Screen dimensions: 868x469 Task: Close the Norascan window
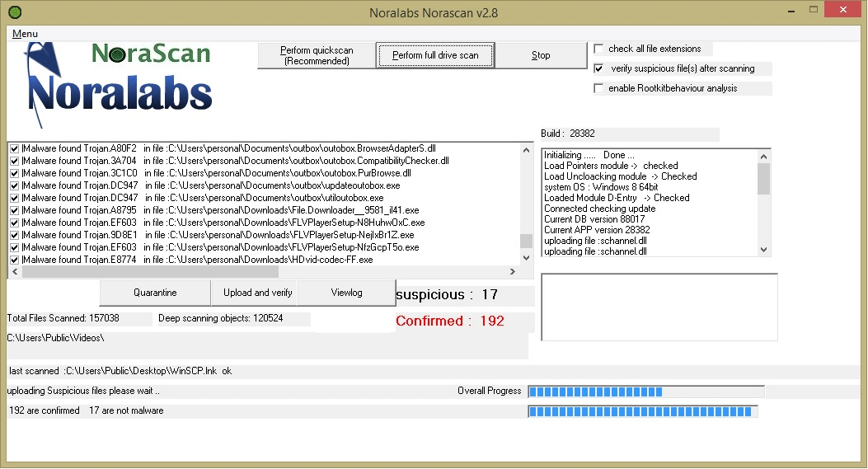[843, 9]
